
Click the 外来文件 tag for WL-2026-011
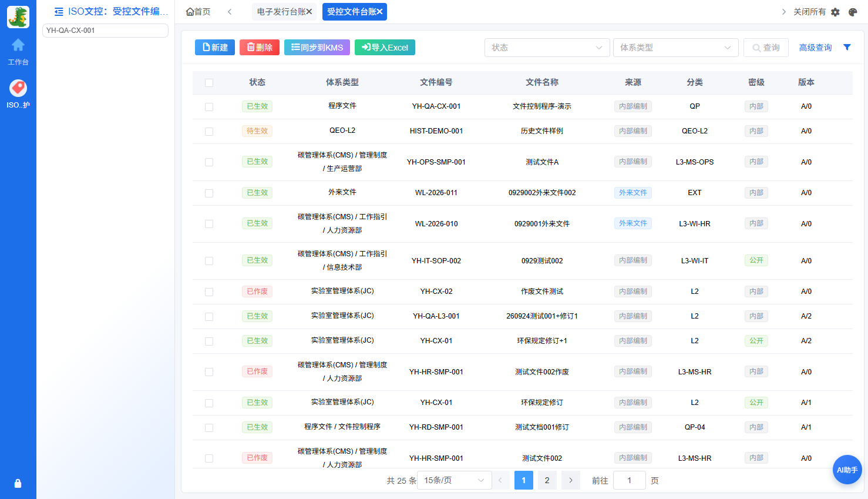[633, 193]
